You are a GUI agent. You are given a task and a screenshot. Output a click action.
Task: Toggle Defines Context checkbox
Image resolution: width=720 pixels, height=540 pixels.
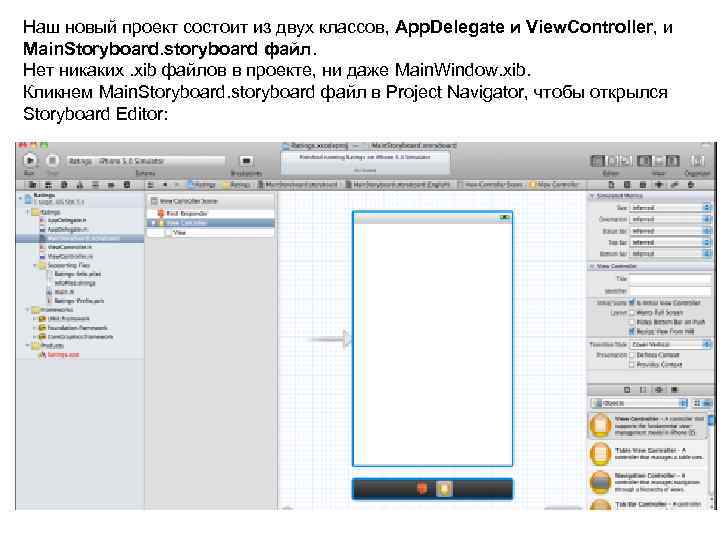(x=632, y=355)
